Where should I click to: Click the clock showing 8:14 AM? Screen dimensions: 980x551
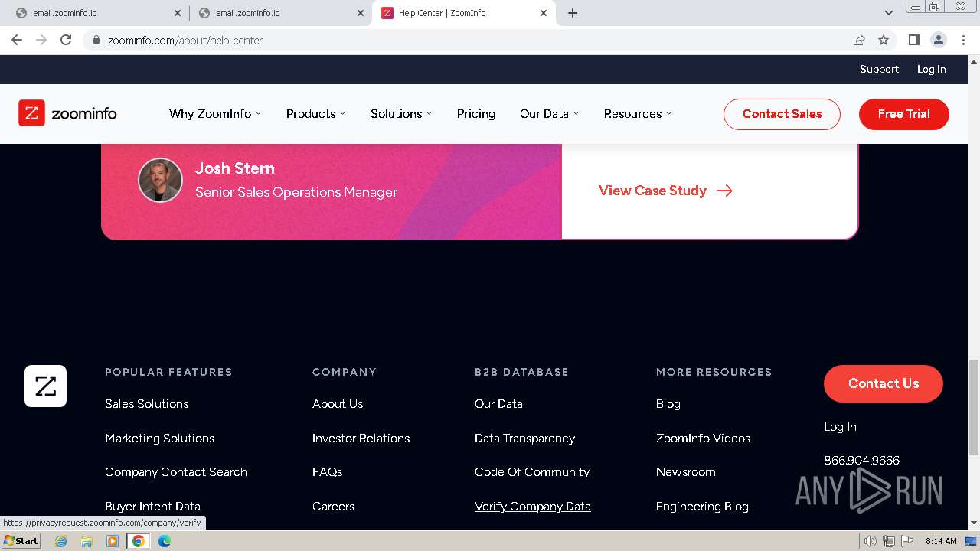(941, 541)
